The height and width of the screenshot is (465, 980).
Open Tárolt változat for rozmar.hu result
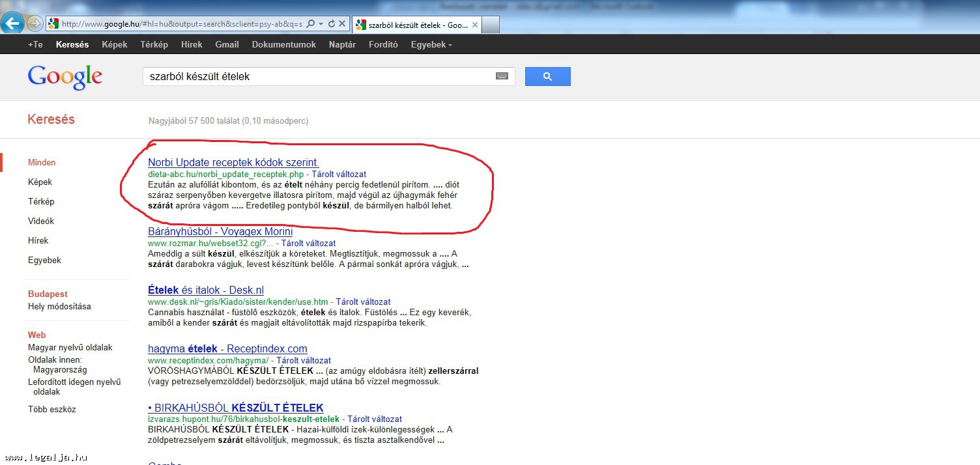pos(309,243)
